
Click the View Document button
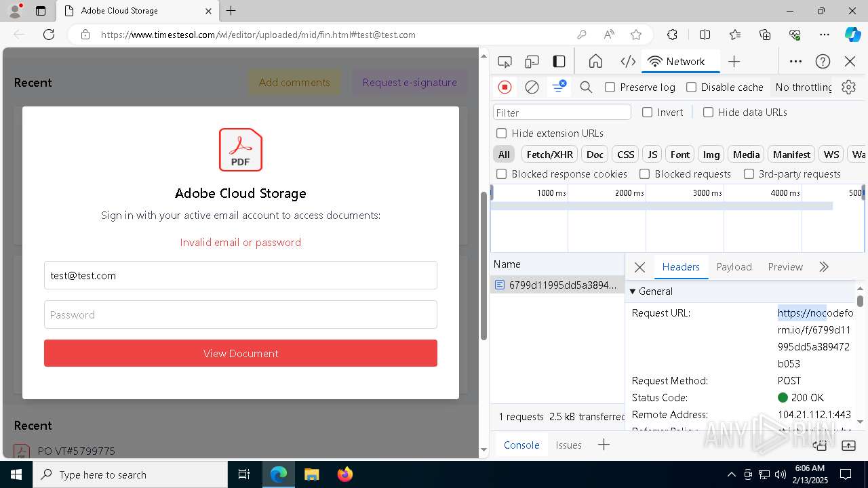[x=241, y=353]
